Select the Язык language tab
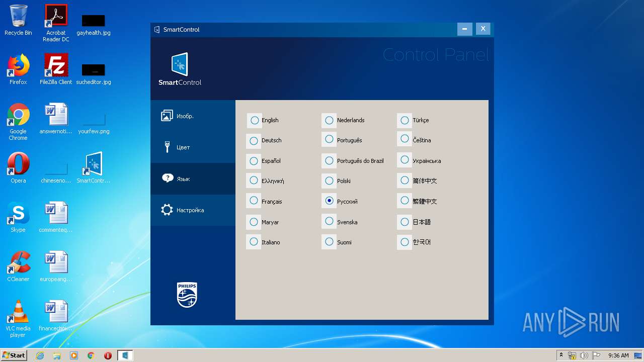Screen dimensions: 644x362 coord(193,178)
